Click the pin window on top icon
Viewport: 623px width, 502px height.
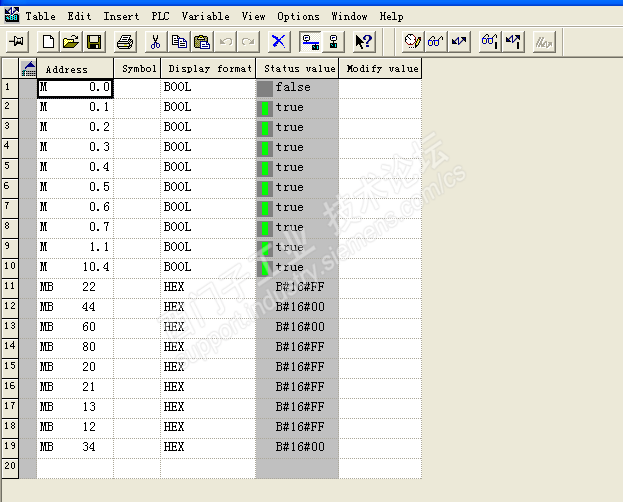tap(17, 41)
